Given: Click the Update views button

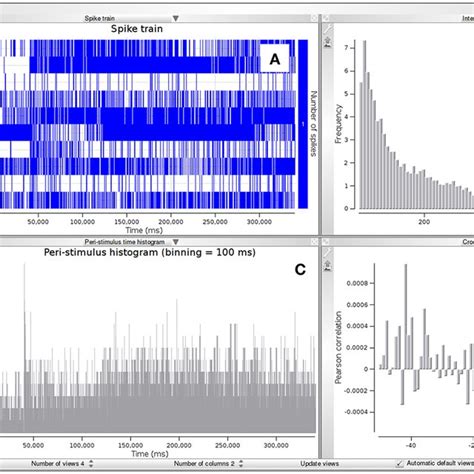Looking at the screenshot, I should click(x=319, y=464).
